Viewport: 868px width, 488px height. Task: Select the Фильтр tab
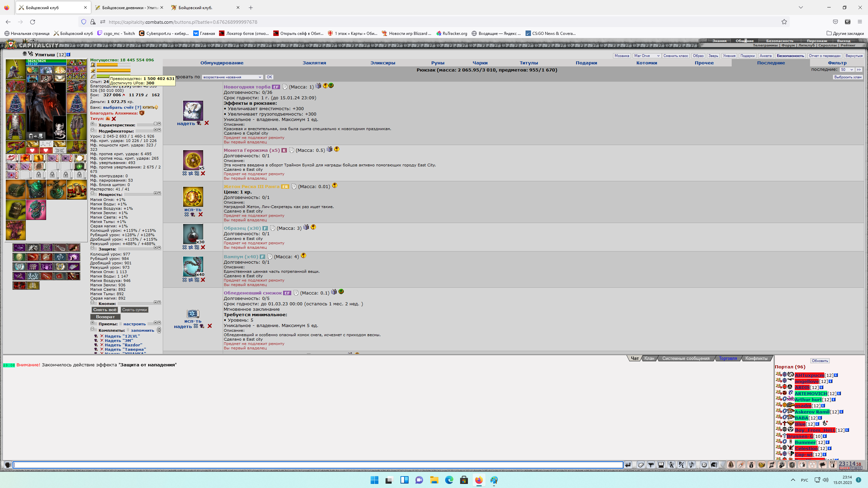point(837,63)
